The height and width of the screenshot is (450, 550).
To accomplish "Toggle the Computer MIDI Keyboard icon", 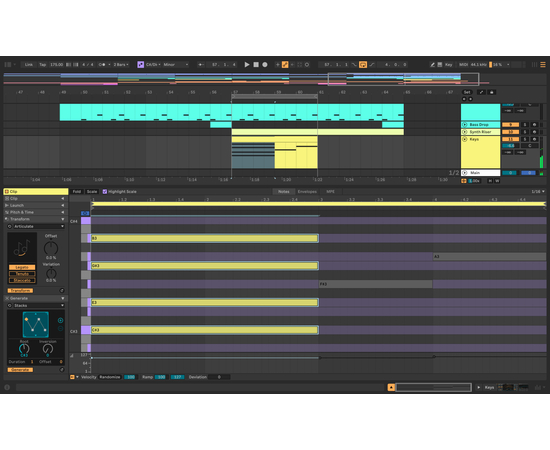I will click(x=440, y=65).
